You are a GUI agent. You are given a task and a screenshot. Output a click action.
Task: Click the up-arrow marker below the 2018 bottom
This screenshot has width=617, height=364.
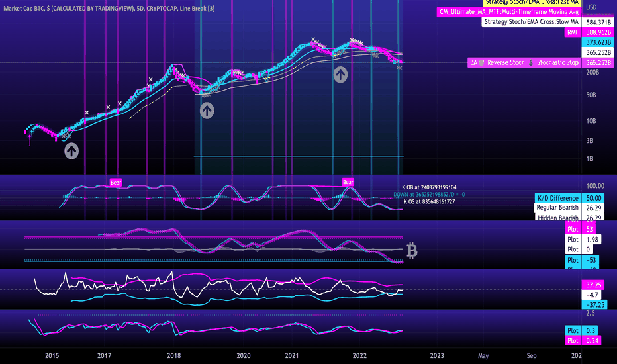(207, 111)
